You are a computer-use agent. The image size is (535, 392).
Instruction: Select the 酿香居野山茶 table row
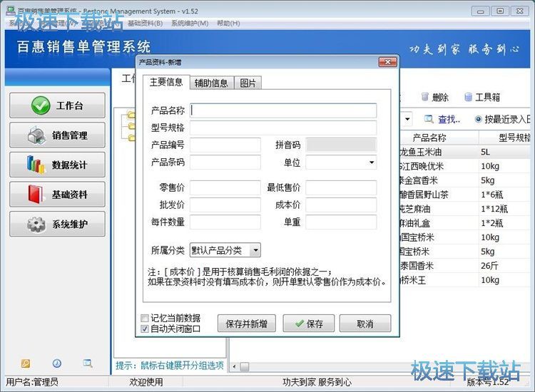coord(464,195)
